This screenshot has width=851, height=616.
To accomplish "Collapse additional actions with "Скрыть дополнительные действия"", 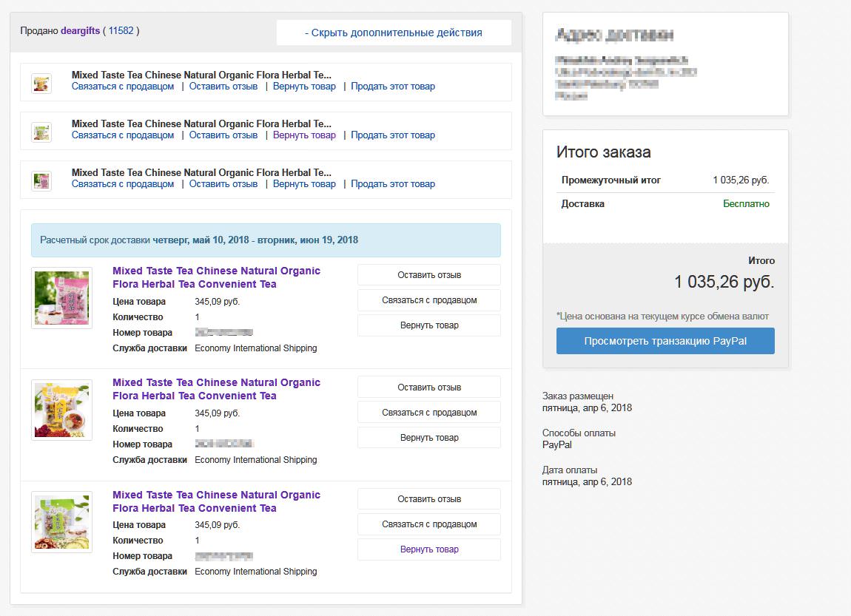I will [394, 33].
